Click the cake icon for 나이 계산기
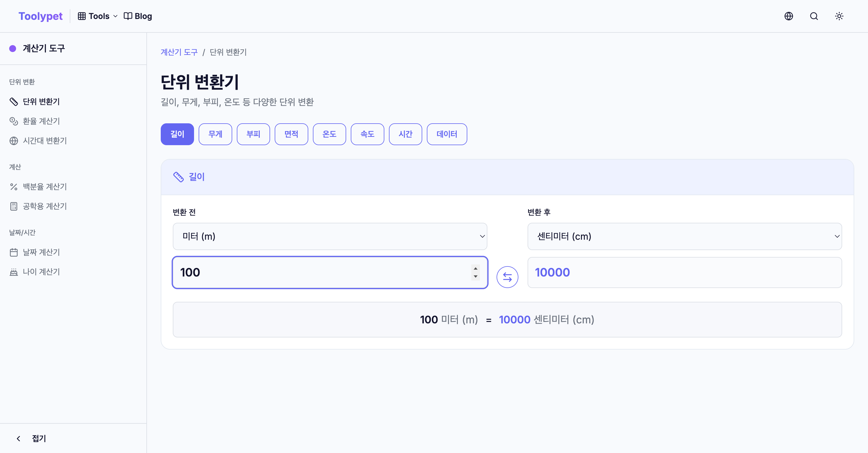This screenshot has height=453, width=868. point(13,272)
